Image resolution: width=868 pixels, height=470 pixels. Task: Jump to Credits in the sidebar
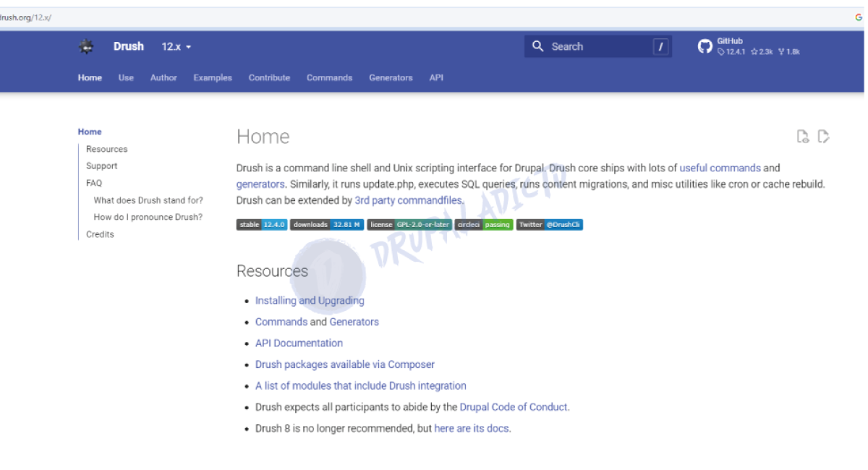tap(100, 234)
